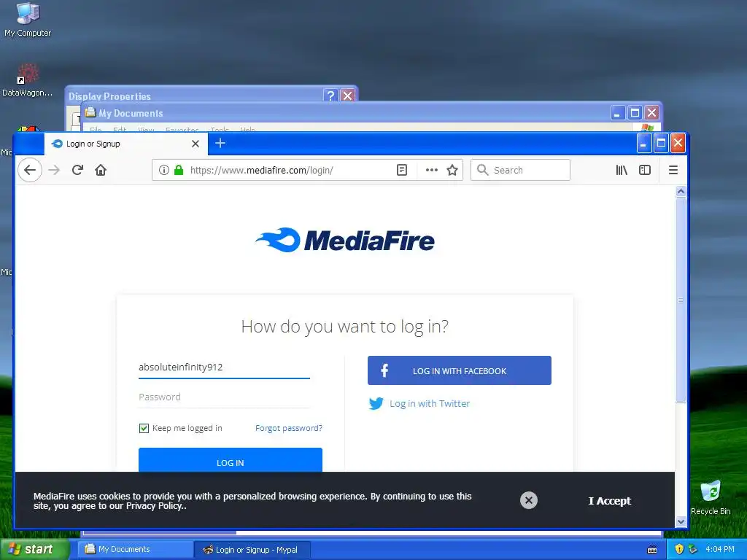Close the Display Properties dialog
Viewport: 747px width, 560px height.
coord(348,96)
